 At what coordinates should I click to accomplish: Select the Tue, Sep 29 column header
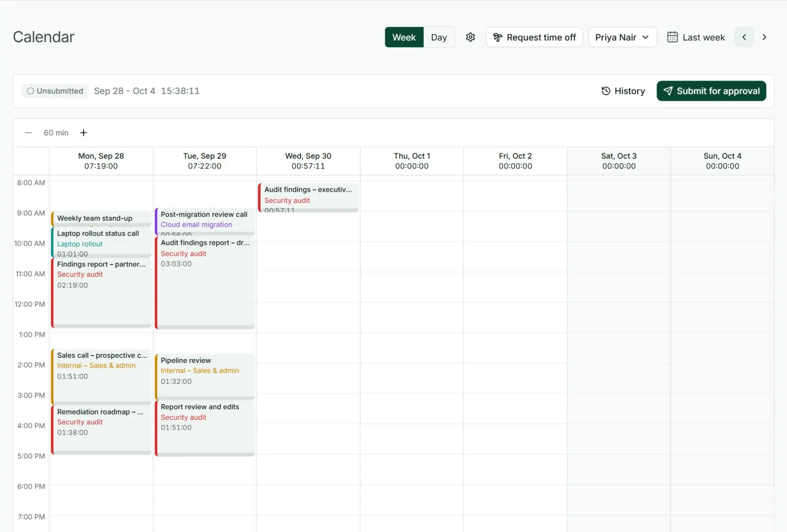tap(205, 161)
